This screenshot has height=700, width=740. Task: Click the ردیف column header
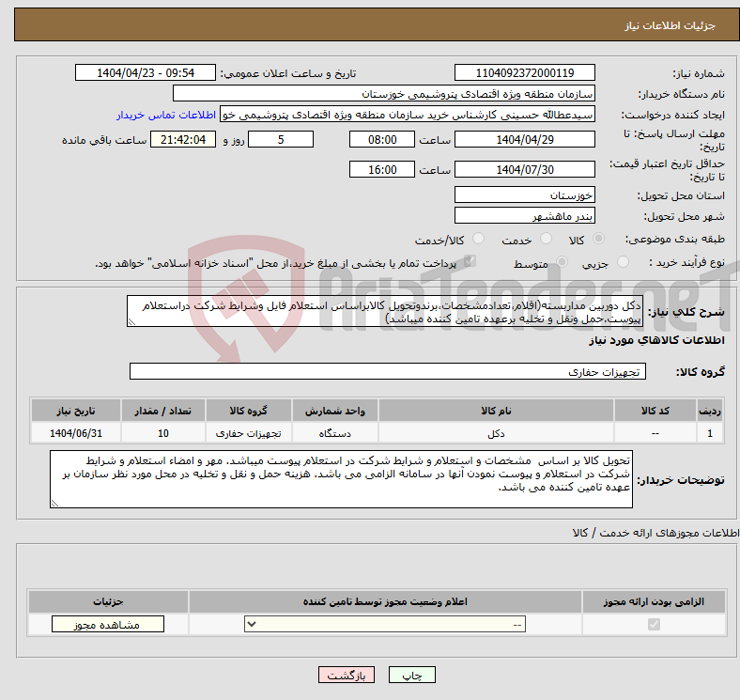tap(710, 411)
